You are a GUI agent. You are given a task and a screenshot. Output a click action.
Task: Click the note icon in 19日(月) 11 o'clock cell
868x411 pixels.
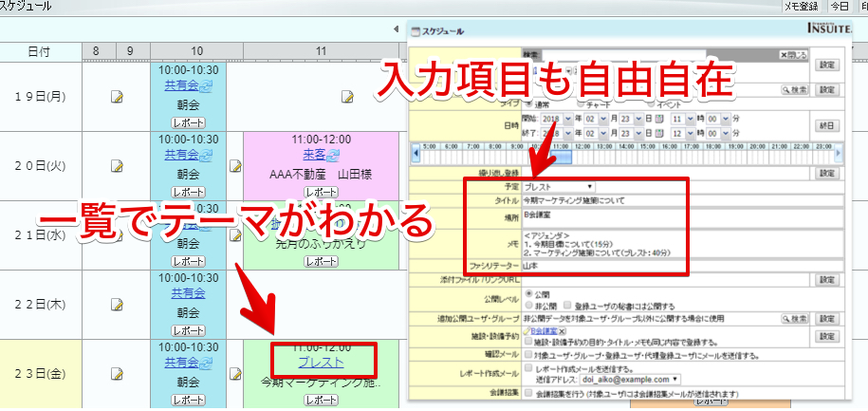click(347, 97)
